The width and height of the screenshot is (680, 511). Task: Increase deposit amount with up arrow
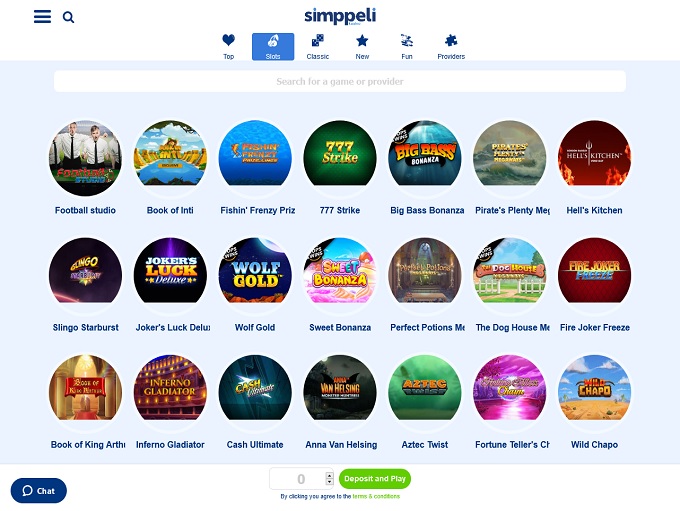[x=329, y=475]
